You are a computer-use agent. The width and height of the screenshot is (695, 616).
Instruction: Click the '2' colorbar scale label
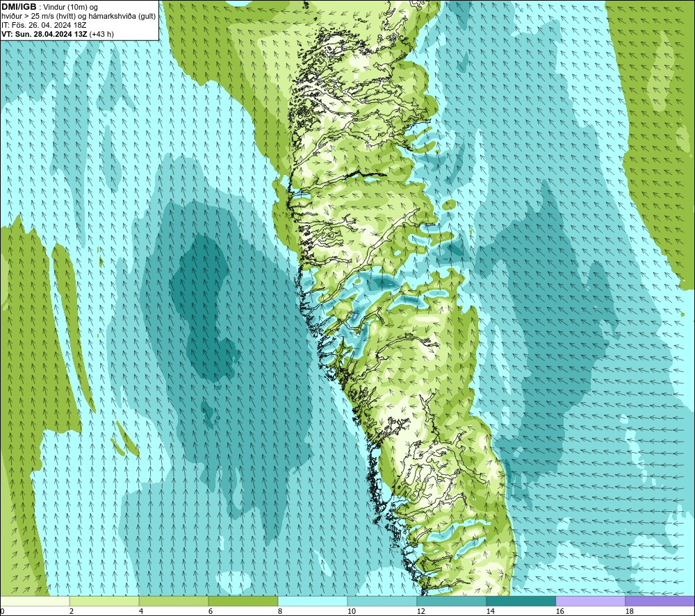point(72,611)
